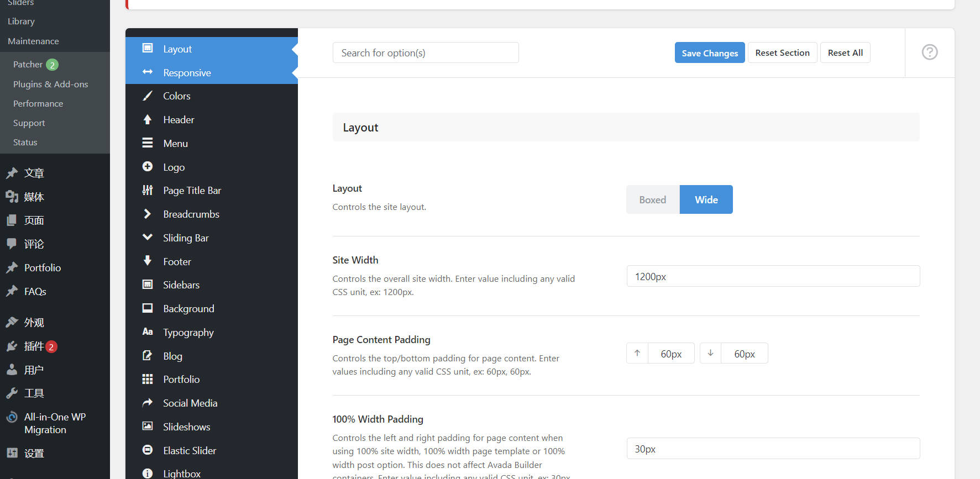Viewport: 980px width, 479px height.
Task: Click the 用户 user icon
Action: pos(12,370)
